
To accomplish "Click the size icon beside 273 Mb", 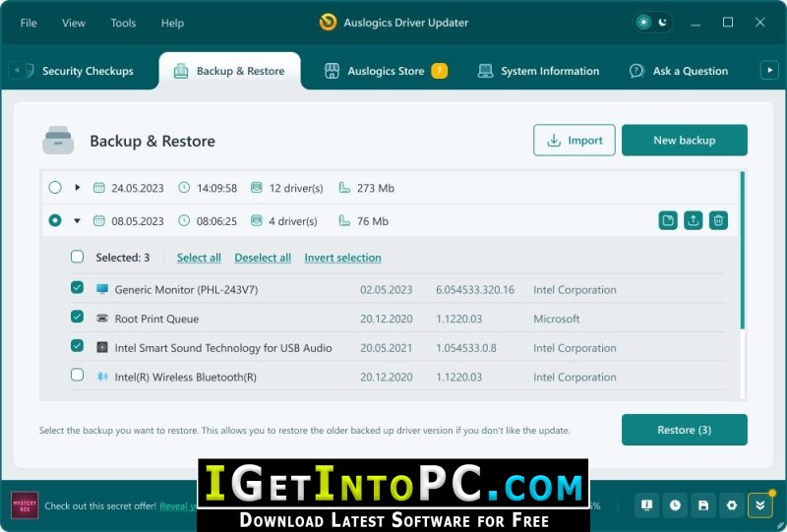I will [344, 188].
